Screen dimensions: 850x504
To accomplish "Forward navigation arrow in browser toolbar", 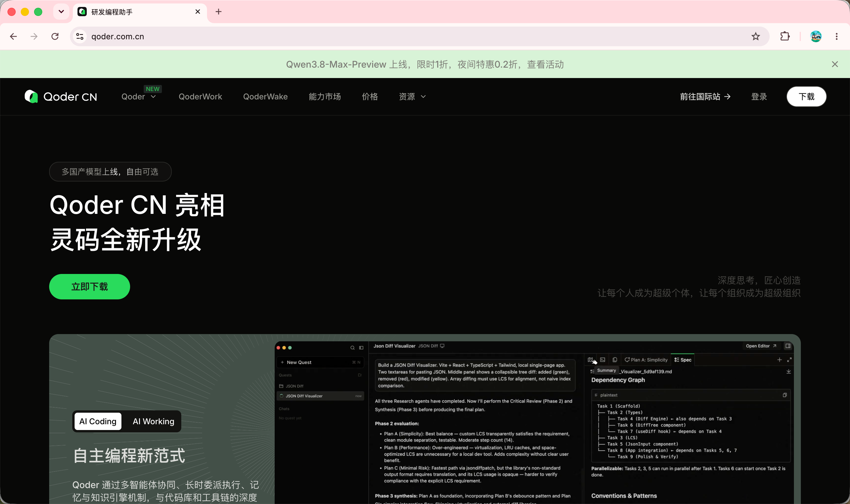I will point(34,36).
